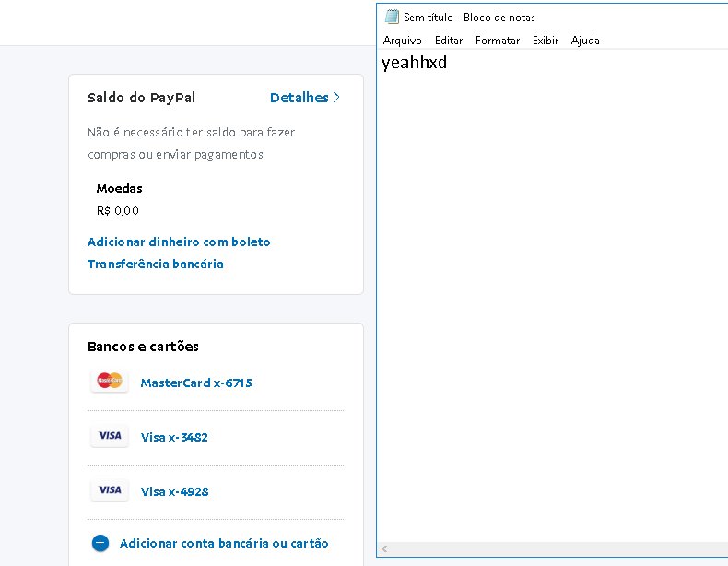Screen dimensions: 728x566
Task: Click the Bancos e cartões heading
Action: click(143, 347)
